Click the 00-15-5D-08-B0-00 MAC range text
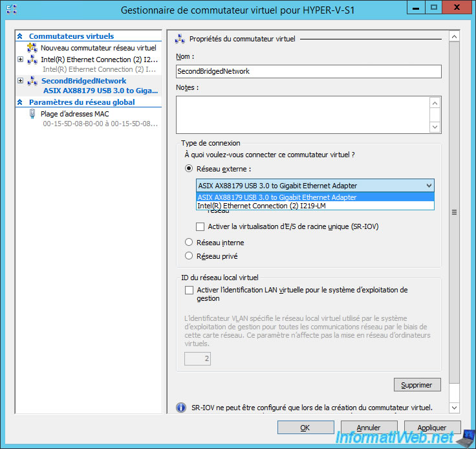476x449 pixels. [x=100, y=124]
